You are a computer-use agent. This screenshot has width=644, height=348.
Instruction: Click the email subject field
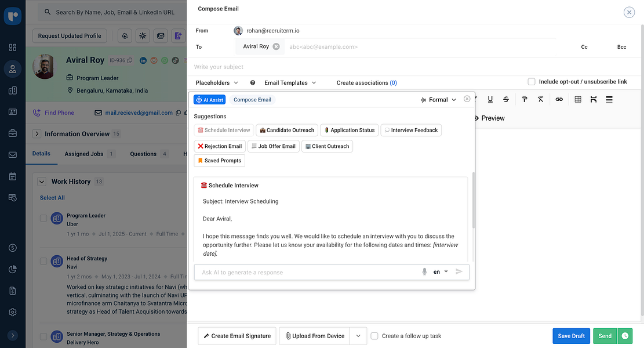415,67
